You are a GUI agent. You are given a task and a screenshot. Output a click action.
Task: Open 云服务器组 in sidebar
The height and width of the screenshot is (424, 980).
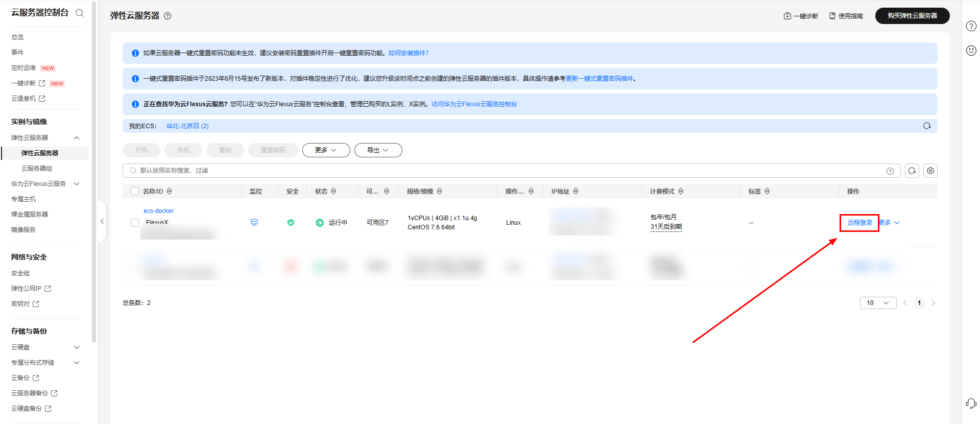[x=37, y=169]
